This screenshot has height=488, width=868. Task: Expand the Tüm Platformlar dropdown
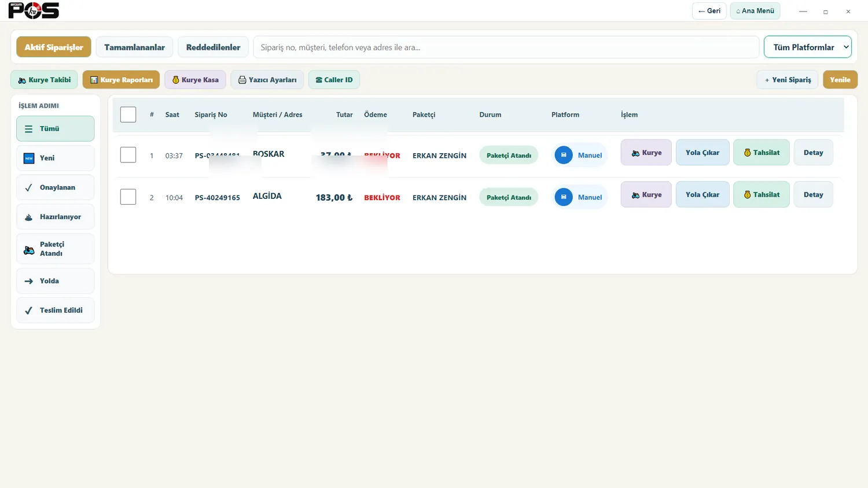pyautogui.click(x=808, y=47)
